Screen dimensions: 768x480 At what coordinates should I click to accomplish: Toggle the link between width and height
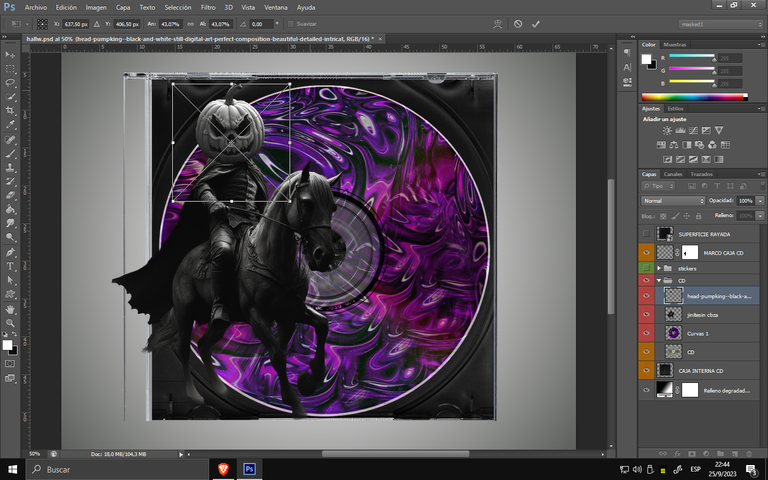click(191, 24)
